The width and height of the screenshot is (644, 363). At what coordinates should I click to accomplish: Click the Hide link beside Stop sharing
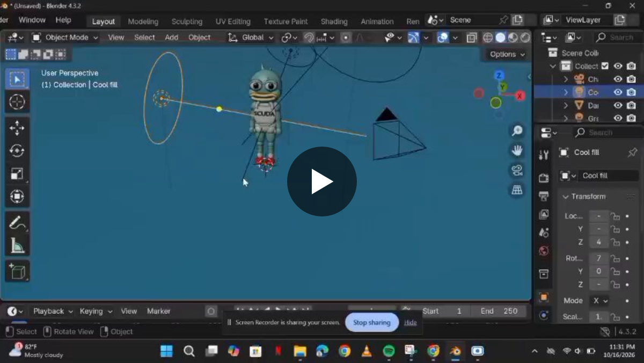click(411, 323)
